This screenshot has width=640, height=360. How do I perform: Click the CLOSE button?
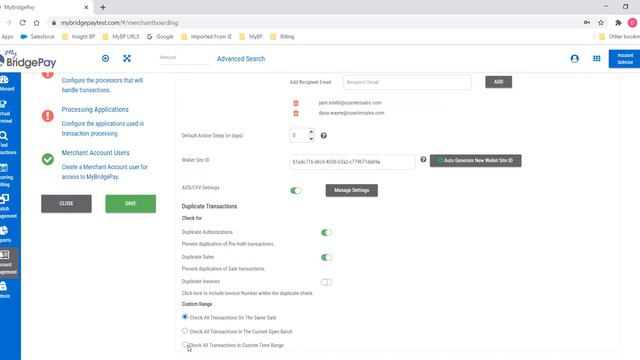(x=66, y=204)
